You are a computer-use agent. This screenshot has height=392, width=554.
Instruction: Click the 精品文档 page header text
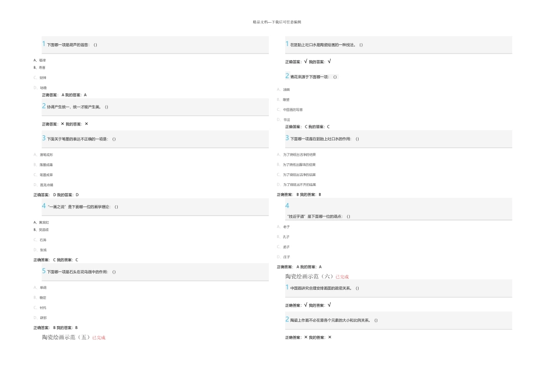pos(277,22)
